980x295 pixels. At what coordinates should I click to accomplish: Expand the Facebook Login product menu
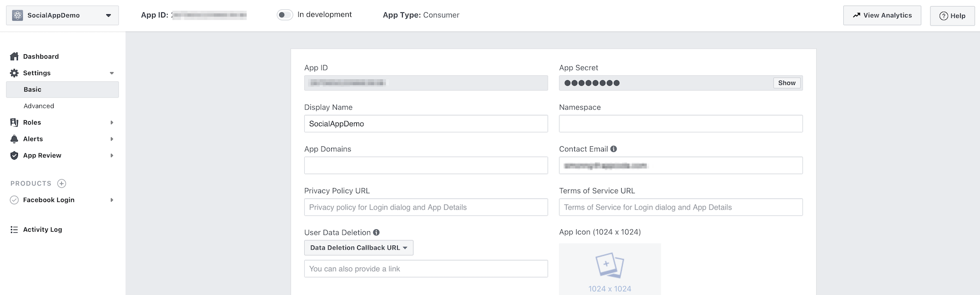112,200
